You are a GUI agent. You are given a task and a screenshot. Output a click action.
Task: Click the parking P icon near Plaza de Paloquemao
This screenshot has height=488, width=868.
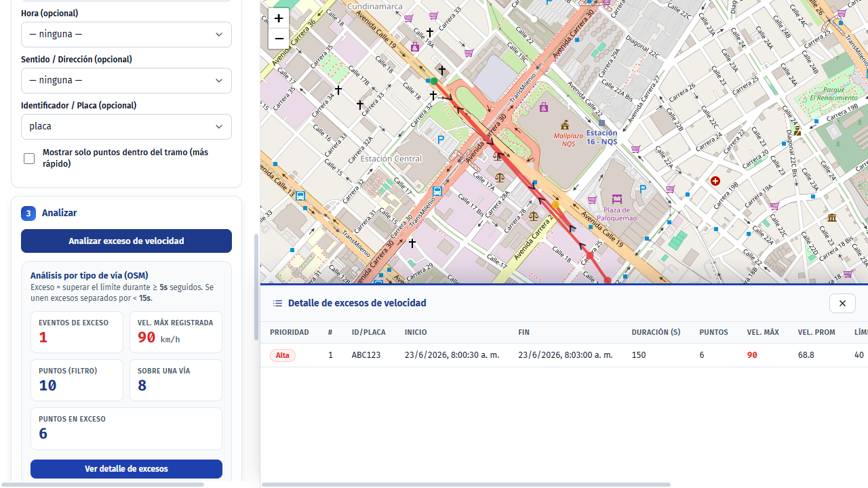click(643, 189)
